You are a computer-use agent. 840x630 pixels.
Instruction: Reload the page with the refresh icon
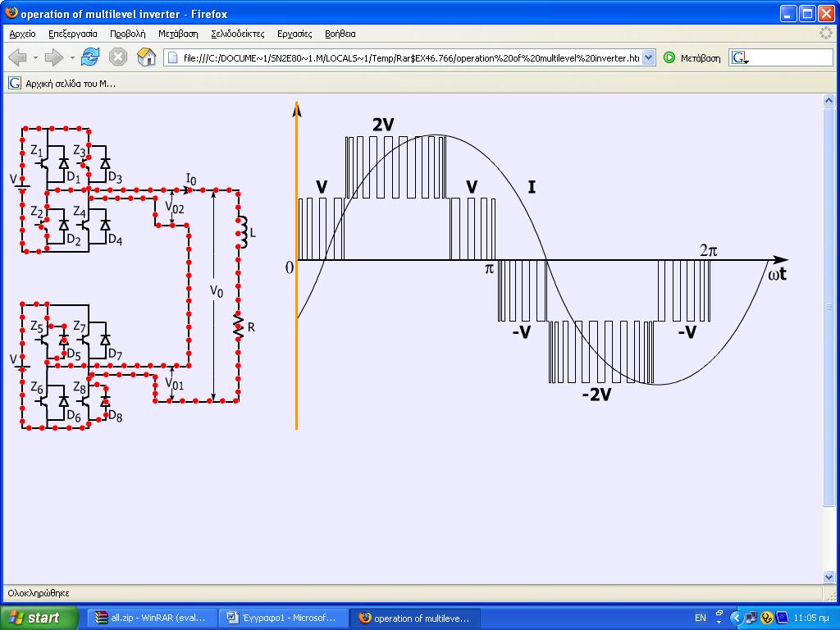coord(90,57)
